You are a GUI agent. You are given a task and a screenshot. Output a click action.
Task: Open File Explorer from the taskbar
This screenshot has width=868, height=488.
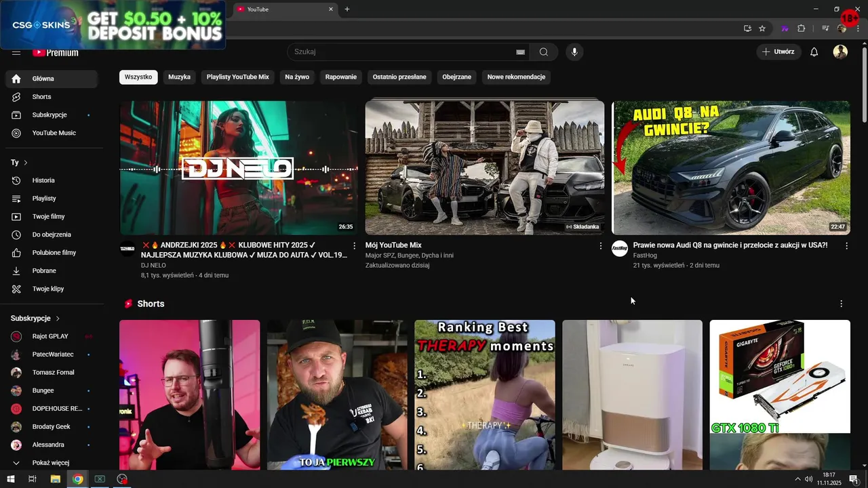pyautogui.click(x=55, y=479)
